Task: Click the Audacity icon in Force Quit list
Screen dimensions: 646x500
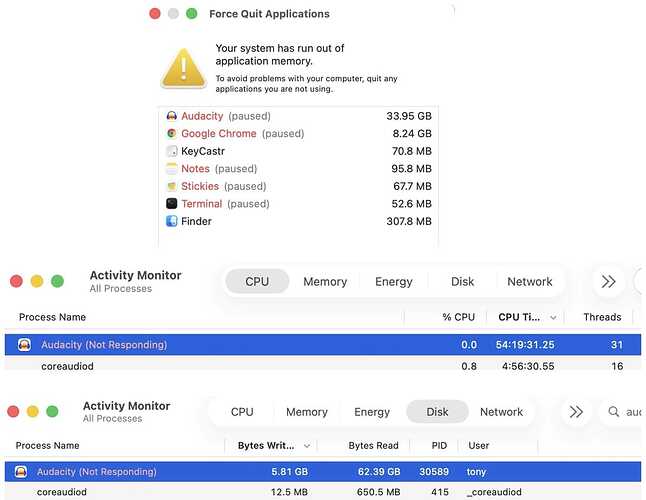Action: coord(171,116)
